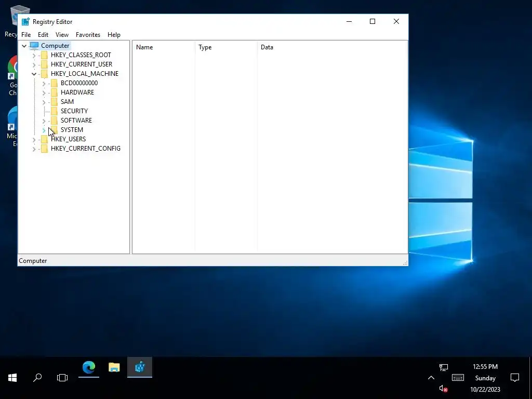Expand the HKEY_USERS key
Screen dimensions: 532x399
point(34,139)
